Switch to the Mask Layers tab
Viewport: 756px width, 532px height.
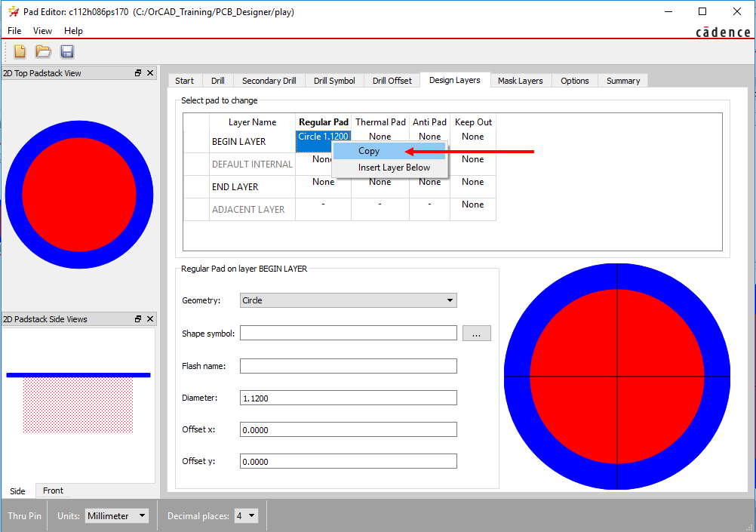tap(521, 81)
